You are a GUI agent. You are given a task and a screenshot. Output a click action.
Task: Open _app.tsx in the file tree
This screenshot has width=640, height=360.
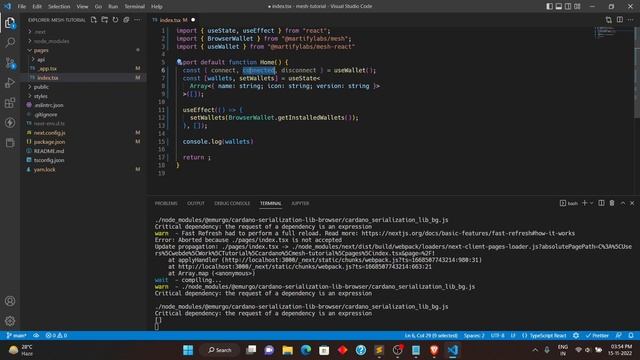pyautogui.click(x=48, y=69)
